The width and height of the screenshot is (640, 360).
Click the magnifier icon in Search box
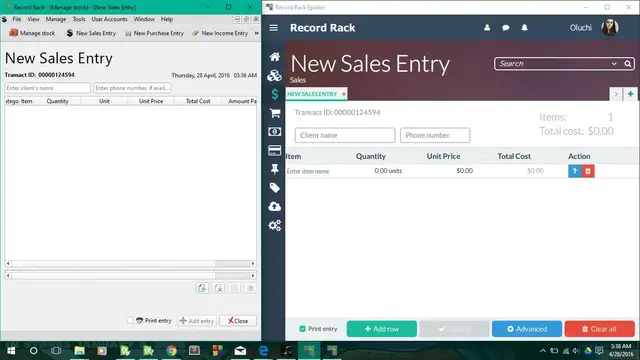tap(628, 64)
